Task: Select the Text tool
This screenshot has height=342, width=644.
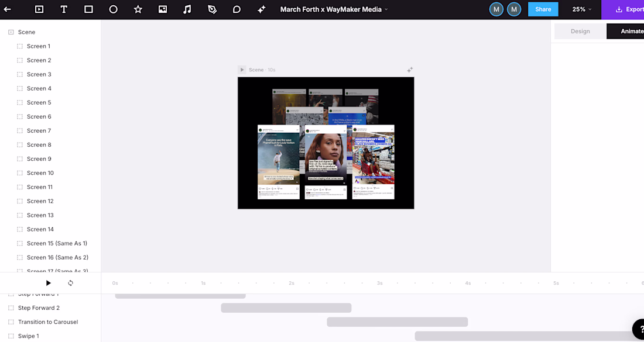Action: (64, 9)
